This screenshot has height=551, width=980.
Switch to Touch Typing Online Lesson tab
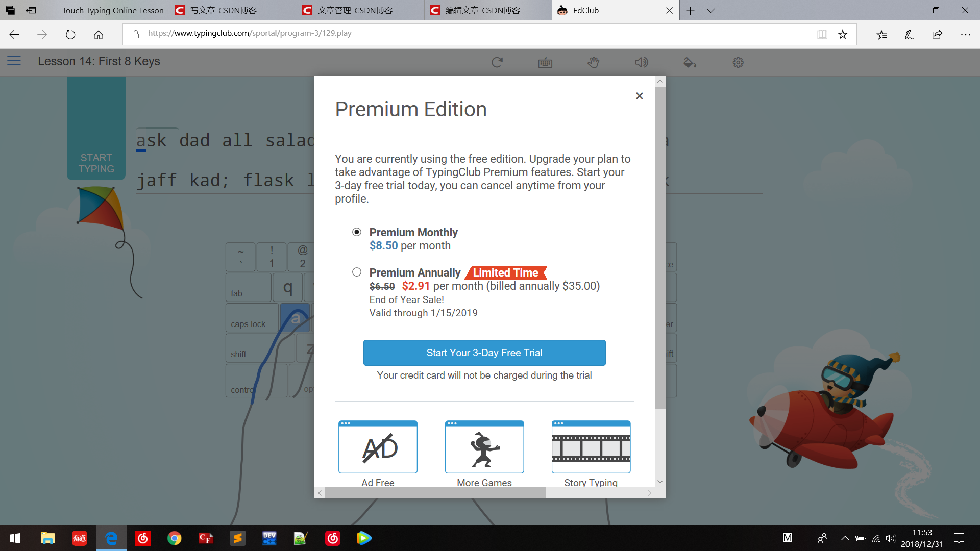(112, 10)
